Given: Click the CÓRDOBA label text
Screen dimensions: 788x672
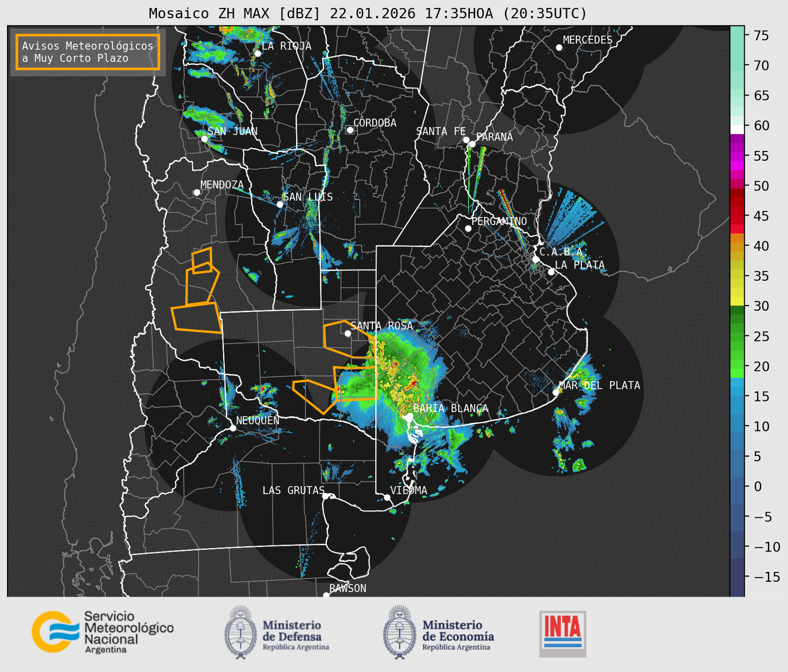Looking at the screenshot, I should coord(375,123).
